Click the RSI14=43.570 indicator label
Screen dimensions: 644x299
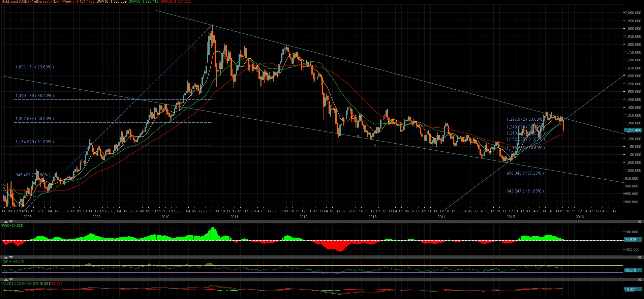click(x=13, y=261)
